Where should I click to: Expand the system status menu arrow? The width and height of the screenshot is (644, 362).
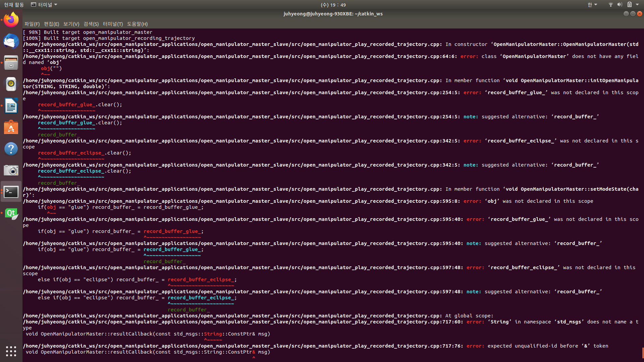(637, 5)
